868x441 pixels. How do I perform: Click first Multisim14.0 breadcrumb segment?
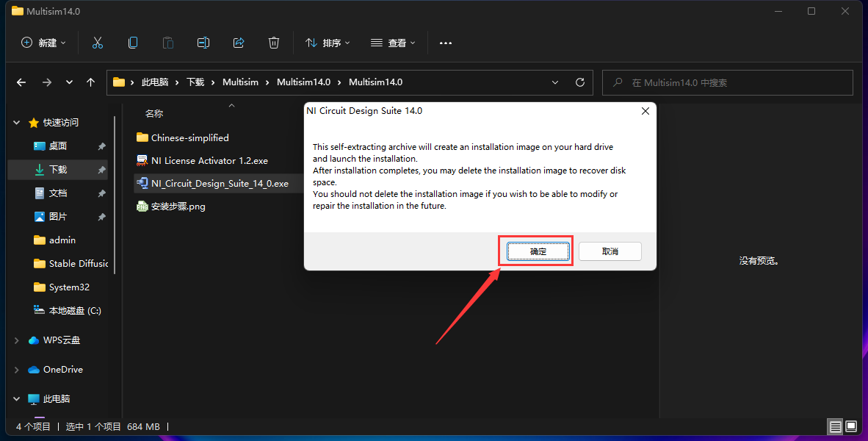303,82
